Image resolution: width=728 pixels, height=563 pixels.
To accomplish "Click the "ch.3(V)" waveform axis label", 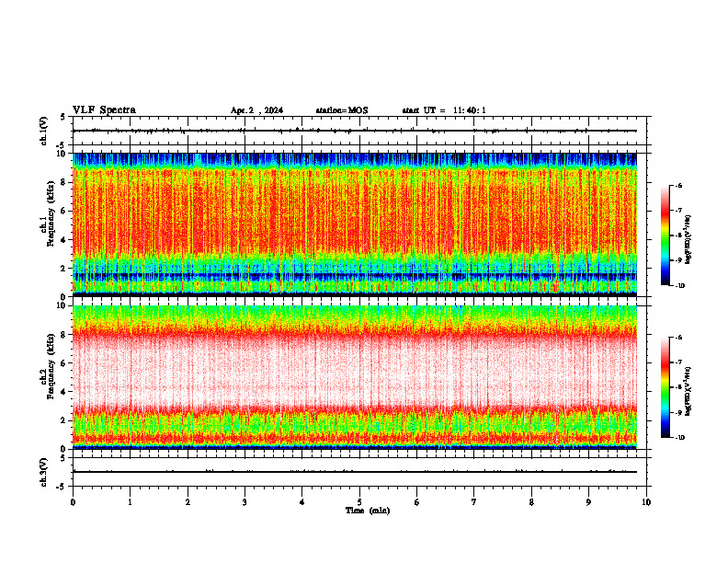I will 44,473.
